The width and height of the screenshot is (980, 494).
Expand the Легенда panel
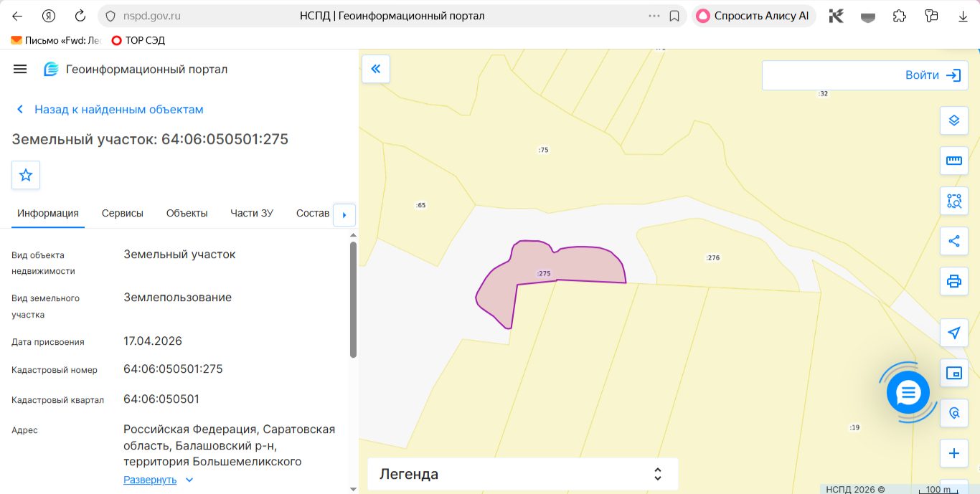[522, 474]
